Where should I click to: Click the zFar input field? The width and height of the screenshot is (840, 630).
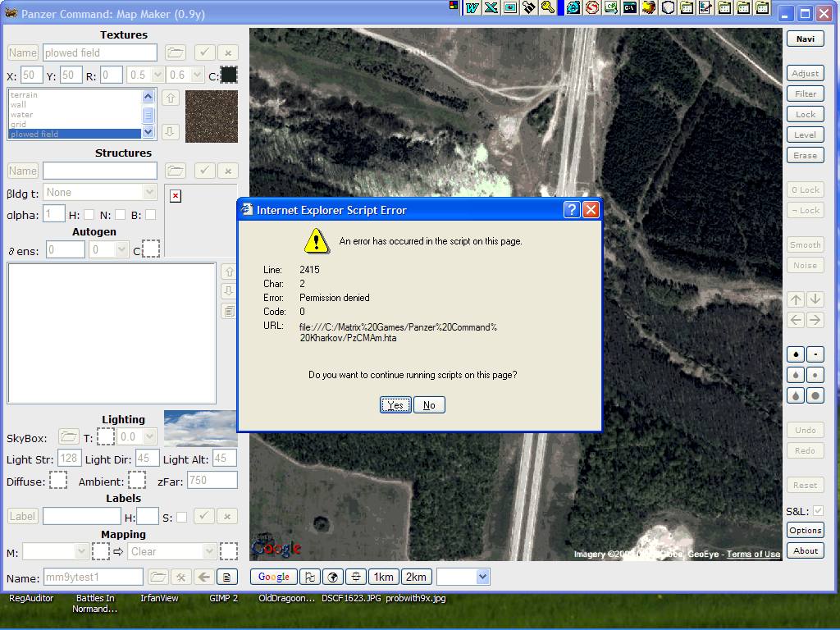click(x=212, y=480)
